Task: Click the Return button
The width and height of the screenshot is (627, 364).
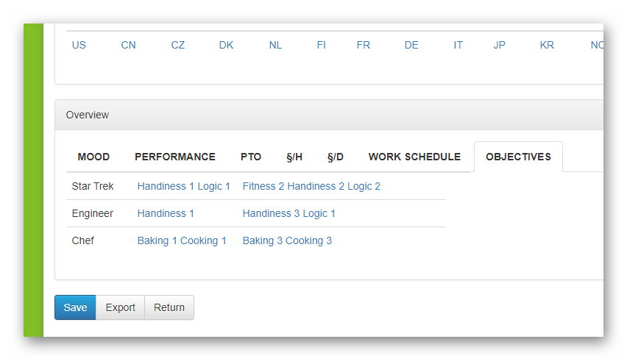Action: (x=169, y=307)
